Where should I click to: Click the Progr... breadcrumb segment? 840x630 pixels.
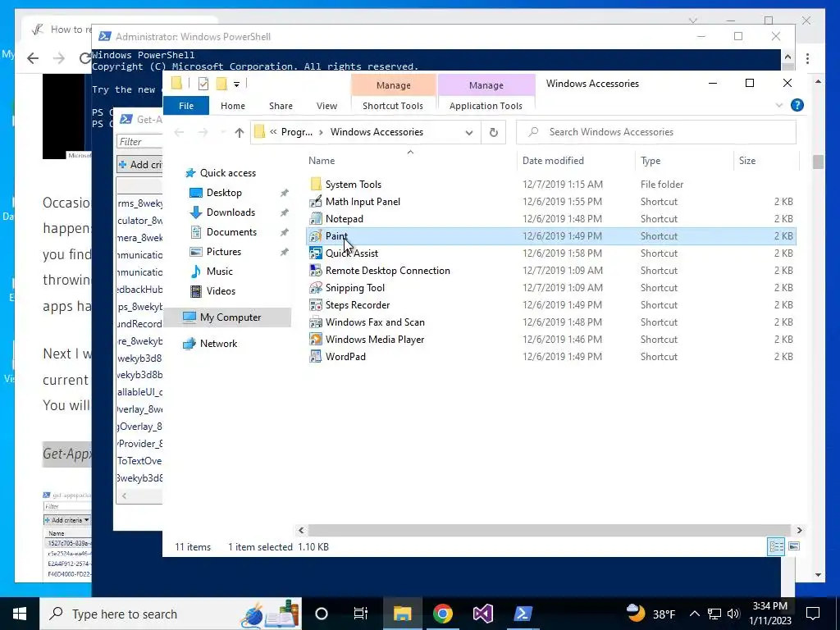point(296,132)
